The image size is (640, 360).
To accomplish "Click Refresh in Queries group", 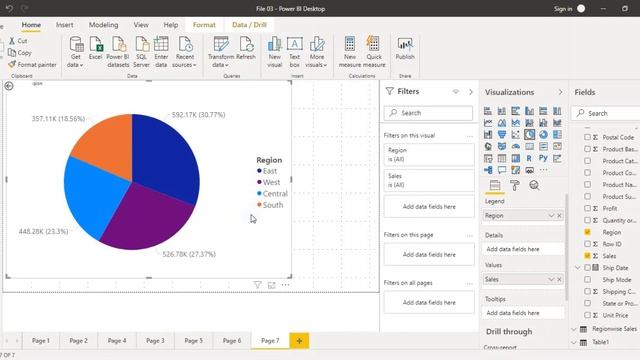I will (246, 48).
